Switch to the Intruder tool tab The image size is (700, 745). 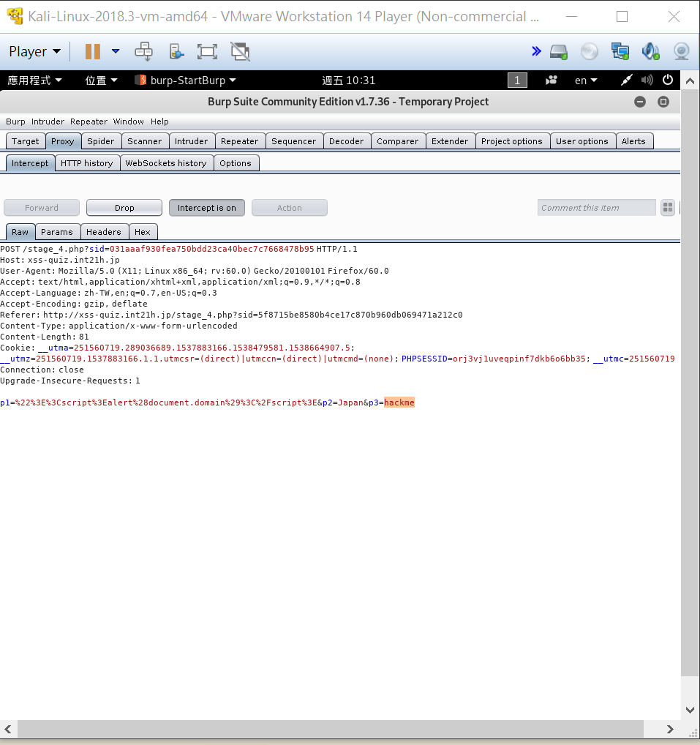(x=192, y=141)
